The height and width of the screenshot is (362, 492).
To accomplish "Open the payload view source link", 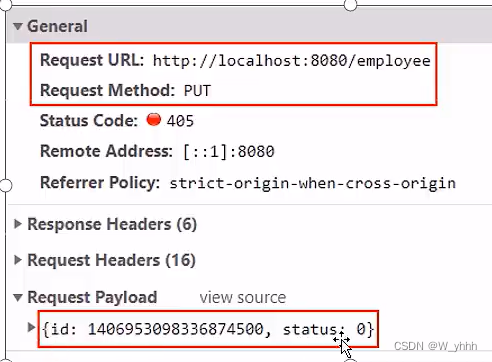I will click(243, 297).
